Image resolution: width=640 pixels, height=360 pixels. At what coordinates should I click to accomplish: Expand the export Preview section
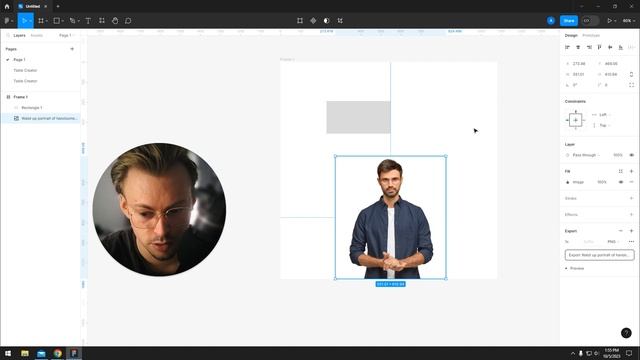pos(575,269)
